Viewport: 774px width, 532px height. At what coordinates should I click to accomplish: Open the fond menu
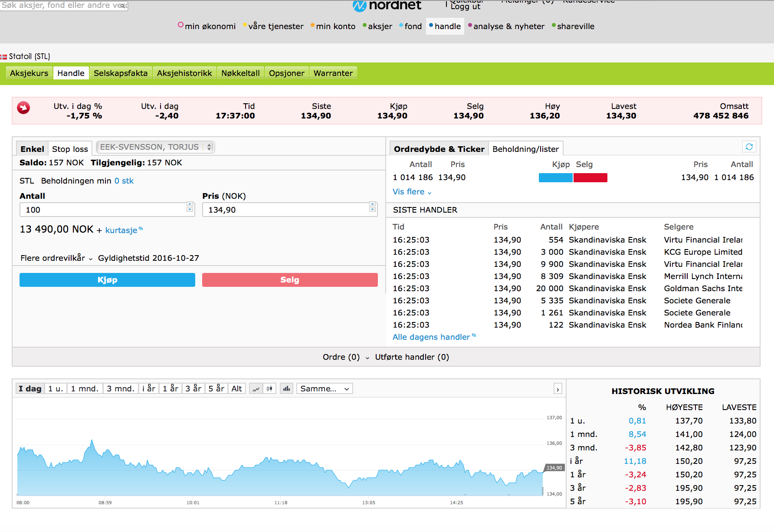tap(410, 26)
